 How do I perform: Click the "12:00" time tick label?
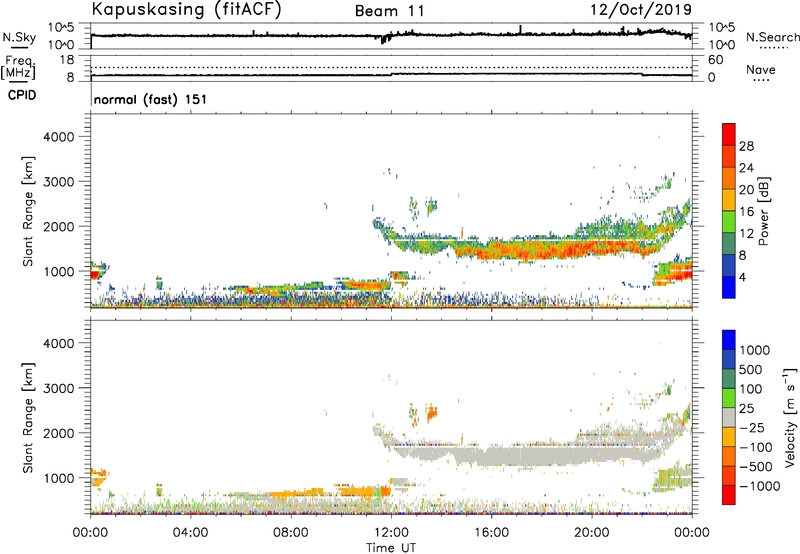(391, 533)
